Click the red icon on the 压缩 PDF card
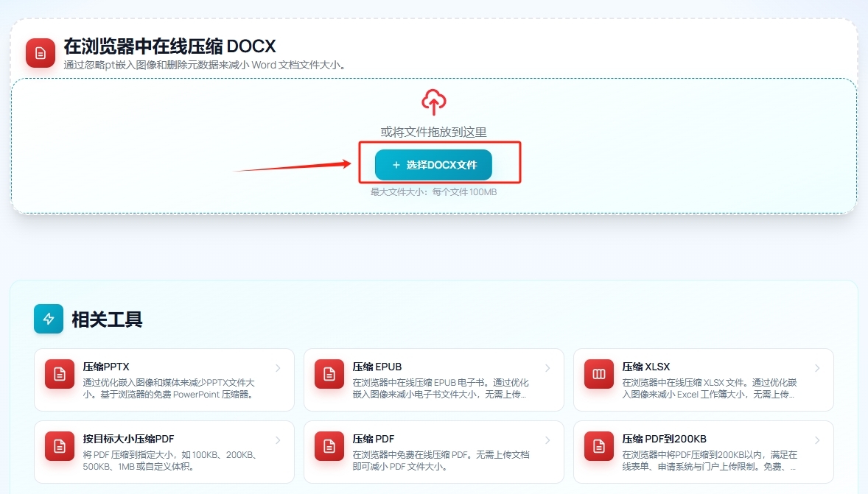This screenshot has width=868, height=494. (329, 446)
